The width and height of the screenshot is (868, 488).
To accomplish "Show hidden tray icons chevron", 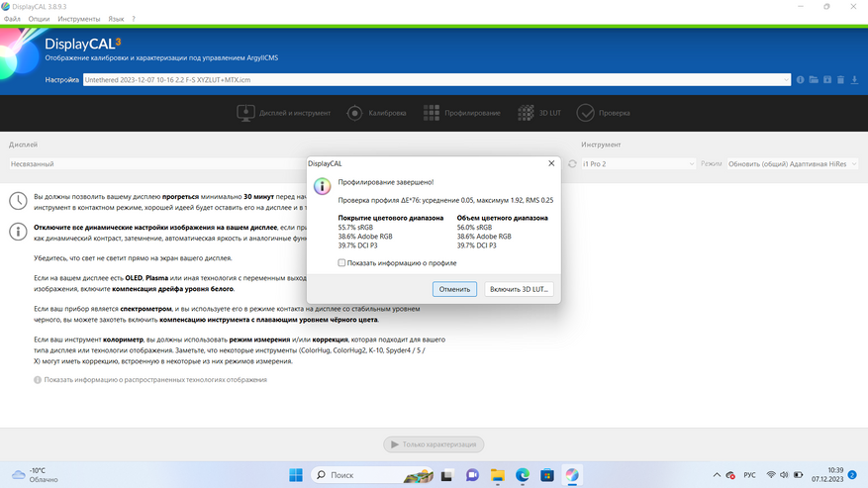I will click(x=717, y=475).
